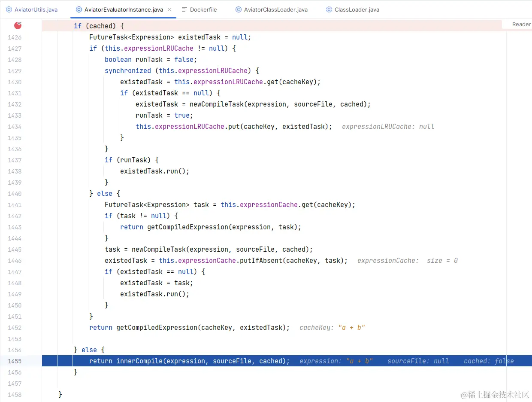Image resolution: width=532 pixels, height=402 pixels.
Task: Click 'synchronized' keyword on line 1429
Action: pyautogui.click(x=128, y=71)
